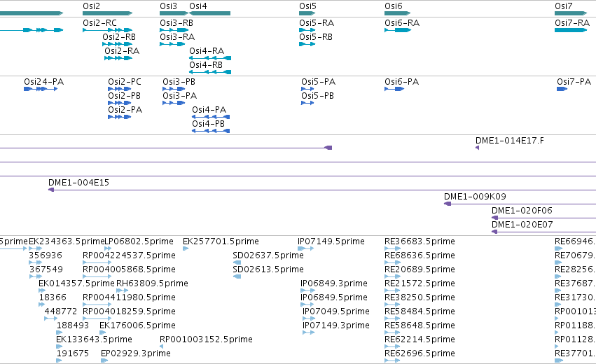Select EST RP004018259.5prime
Viewport: 596px width, 364px height.
[x=130, y=312]
